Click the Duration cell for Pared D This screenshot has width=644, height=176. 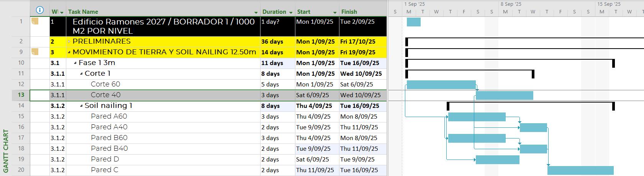click(277, 159)
